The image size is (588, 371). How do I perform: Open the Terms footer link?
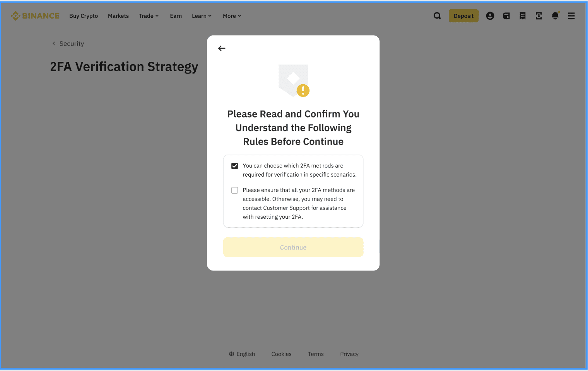point(316,354)
